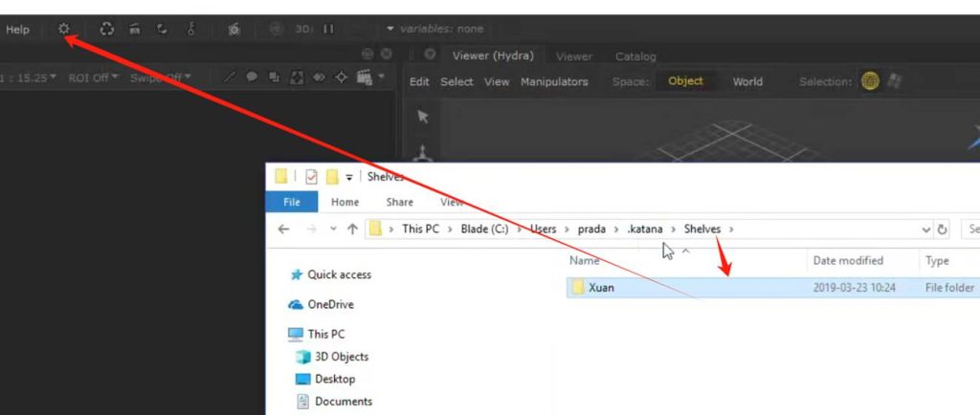Screen dimensions: 980x415
Task: Set manipulator space to World
Action: tap(747, 81)
